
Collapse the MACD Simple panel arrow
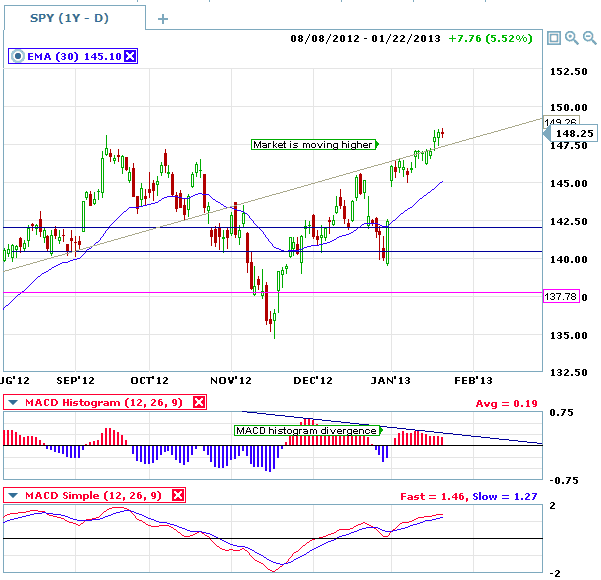coord(13,495)
